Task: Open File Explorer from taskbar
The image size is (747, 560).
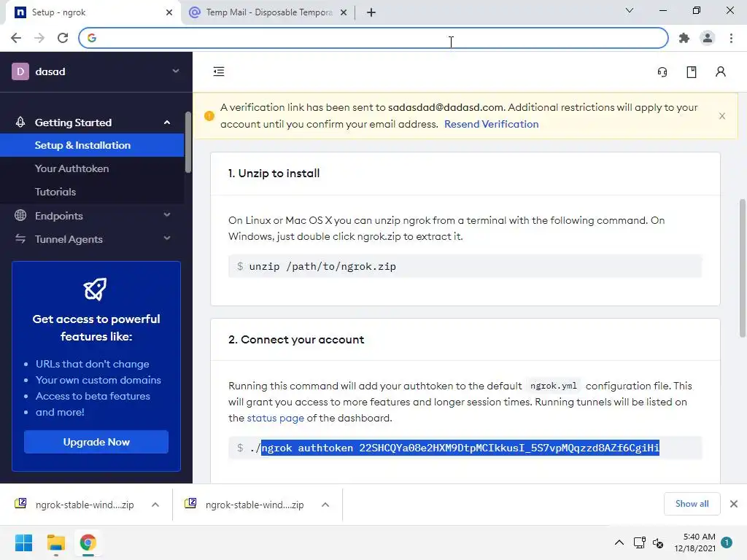Action: (x=55, y=542)
